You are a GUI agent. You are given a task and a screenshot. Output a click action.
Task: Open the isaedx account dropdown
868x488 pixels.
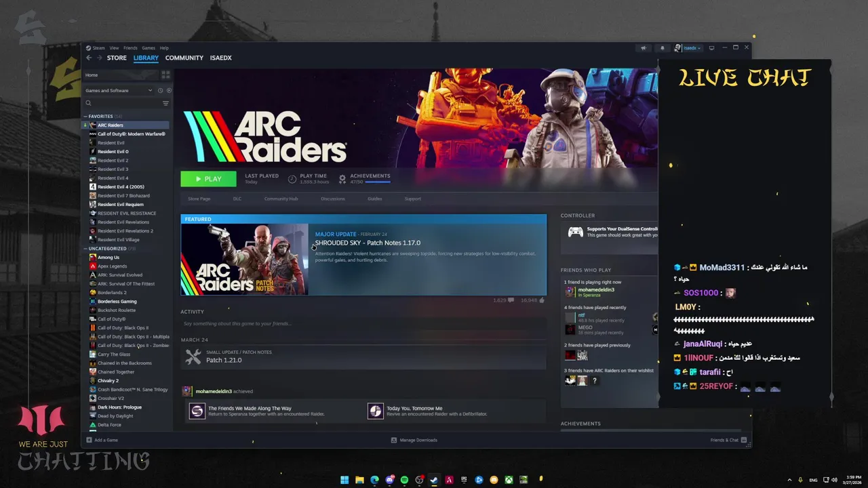point(688,48)
